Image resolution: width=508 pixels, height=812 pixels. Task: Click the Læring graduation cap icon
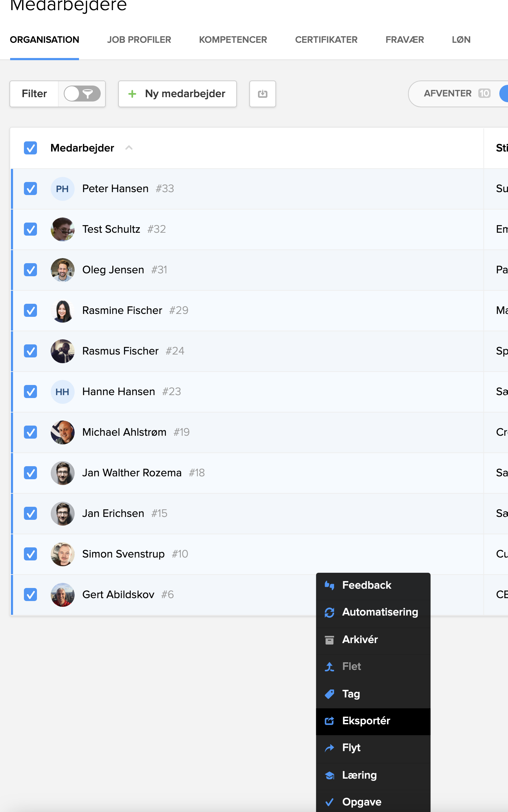(x=329, y=775)
